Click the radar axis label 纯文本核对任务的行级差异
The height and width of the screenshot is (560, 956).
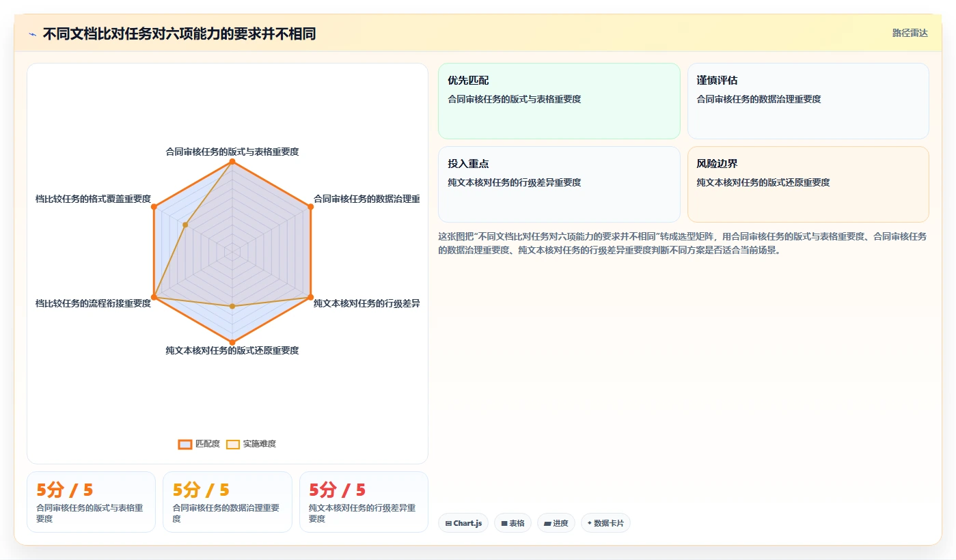click(366, 303)
